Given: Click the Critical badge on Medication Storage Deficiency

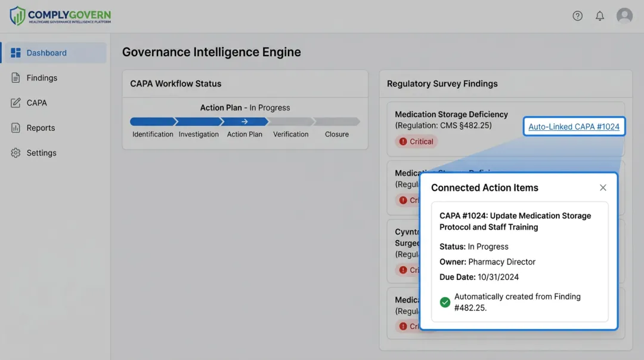Looking at the screenshot, I should (416, 141).
